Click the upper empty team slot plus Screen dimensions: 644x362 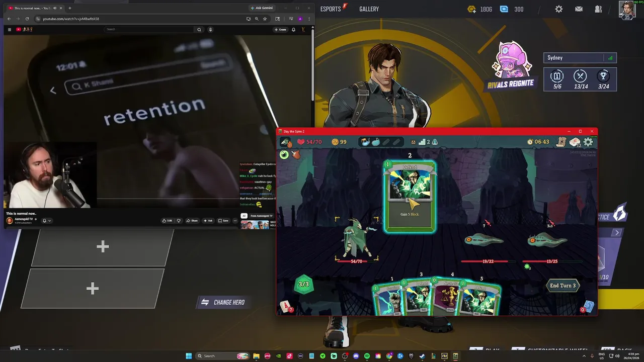(x=103, y=246)
